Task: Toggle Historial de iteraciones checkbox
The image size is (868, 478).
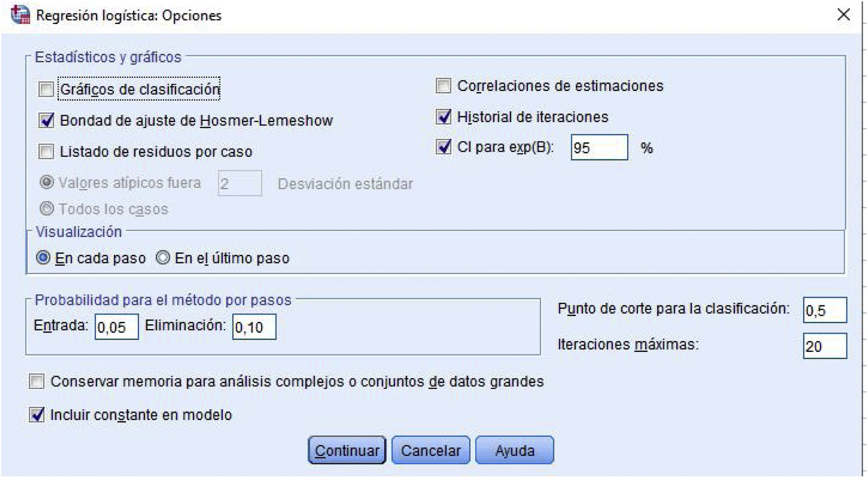Action: pos(443,117)
